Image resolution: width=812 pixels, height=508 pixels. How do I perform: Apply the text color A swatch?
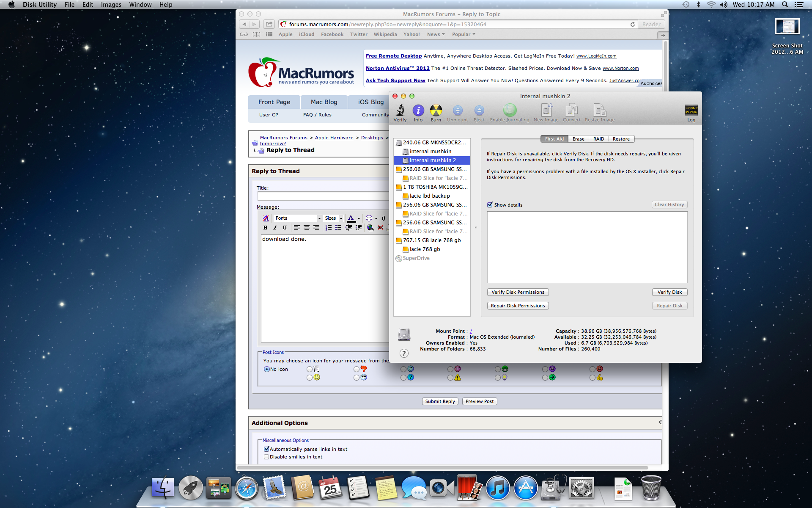click(351, 218)
